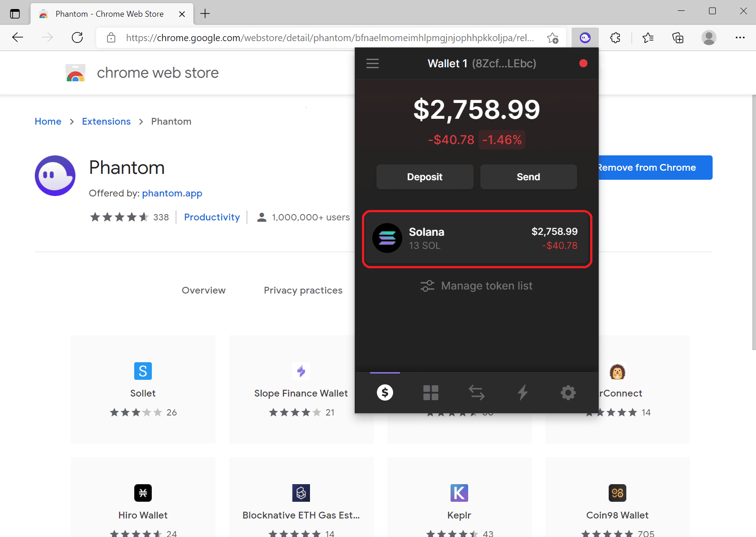This screenshot has width=756, height=537.
Task: Refresh the current page
Action: pyautogui.click(x=77, y=37)
